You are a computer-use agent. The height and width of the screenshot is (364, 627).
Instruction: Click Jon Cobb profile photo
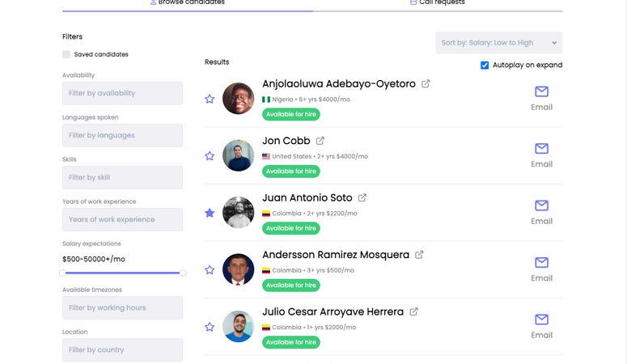point(239,155)
